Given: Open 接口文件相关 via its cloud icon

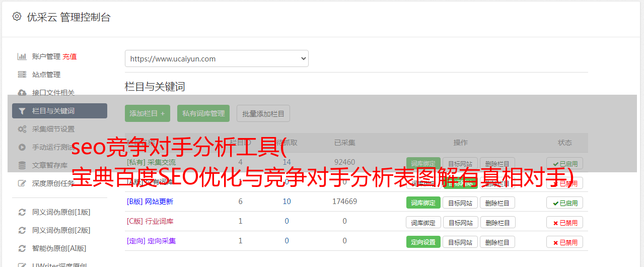Looking at the screenshot, I should point(22,93).
